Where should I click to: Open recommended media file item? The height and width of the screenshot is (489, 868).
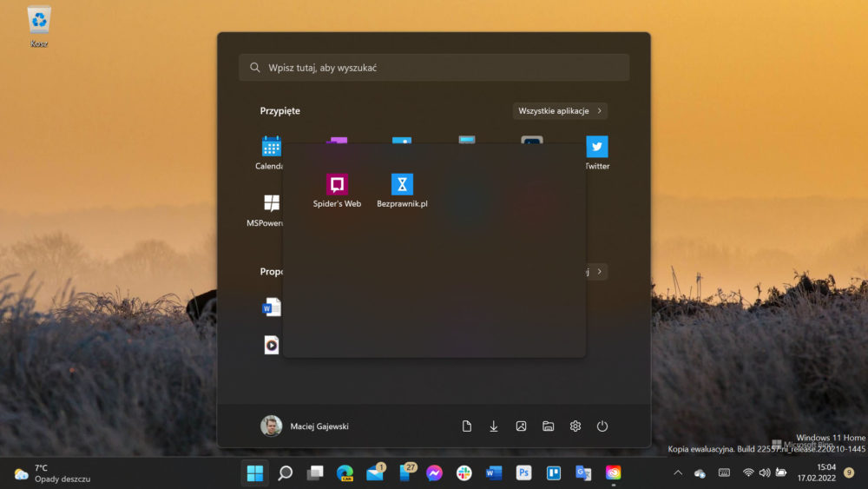271,345
